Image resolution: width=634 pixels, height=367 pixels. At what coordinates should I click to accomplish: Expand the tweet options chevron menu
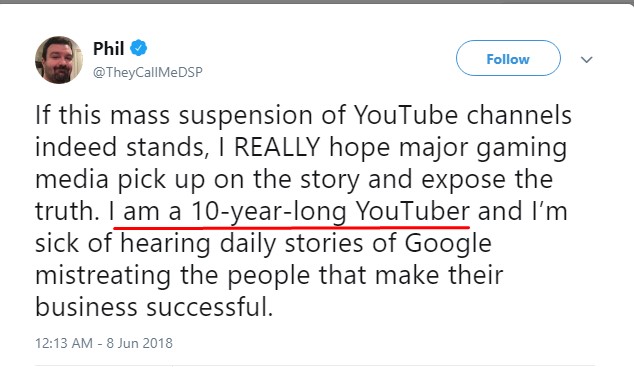[586, 59]
